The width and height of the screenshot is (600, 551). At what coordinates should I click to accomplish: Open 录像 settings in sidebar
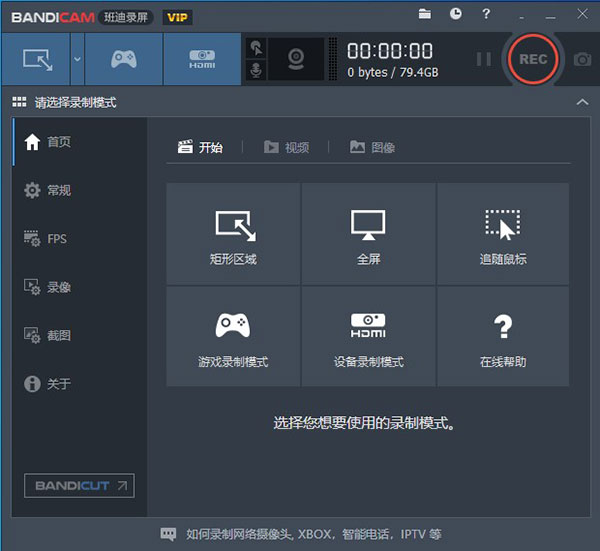(x=80, y=287)
